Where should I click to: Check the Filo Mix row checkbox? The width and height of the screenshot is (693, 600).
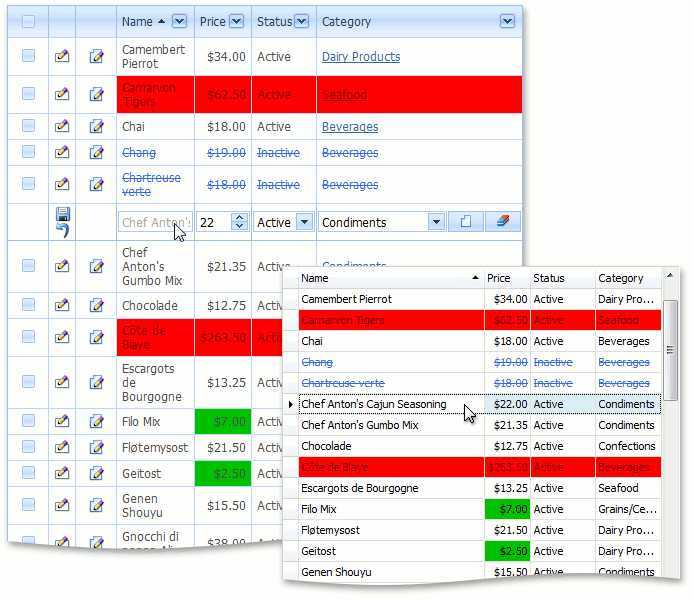[x=28, y=420]
